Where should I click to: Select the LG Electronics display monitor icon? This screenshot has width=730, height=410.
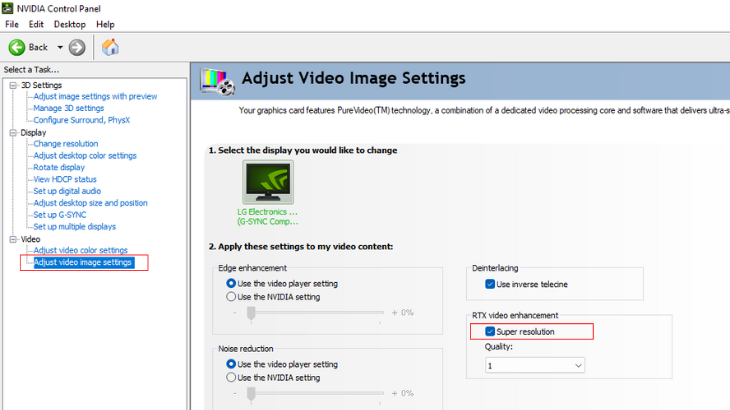pos(268,182)
